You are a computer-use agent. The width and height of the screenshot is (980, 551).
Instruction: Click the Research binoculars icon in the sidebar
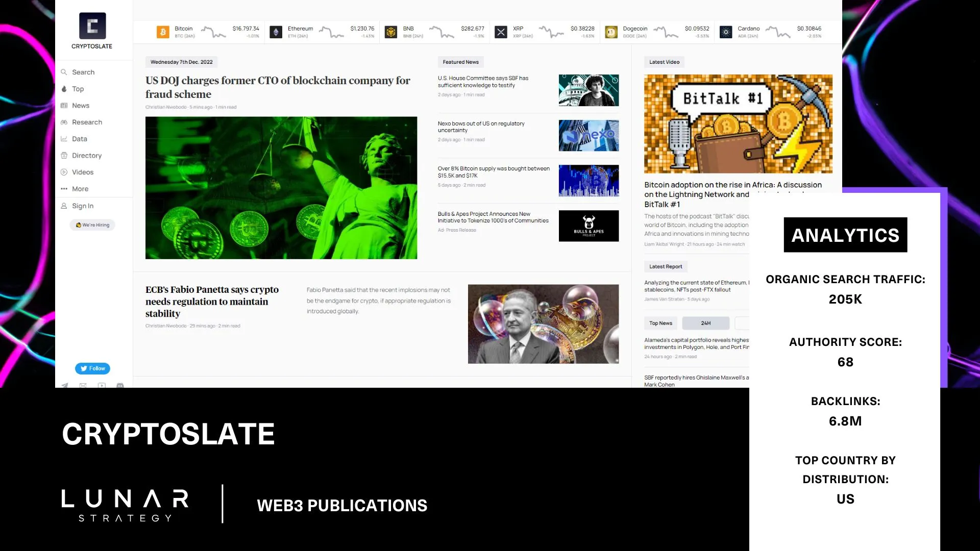click(x=64, y=122)
